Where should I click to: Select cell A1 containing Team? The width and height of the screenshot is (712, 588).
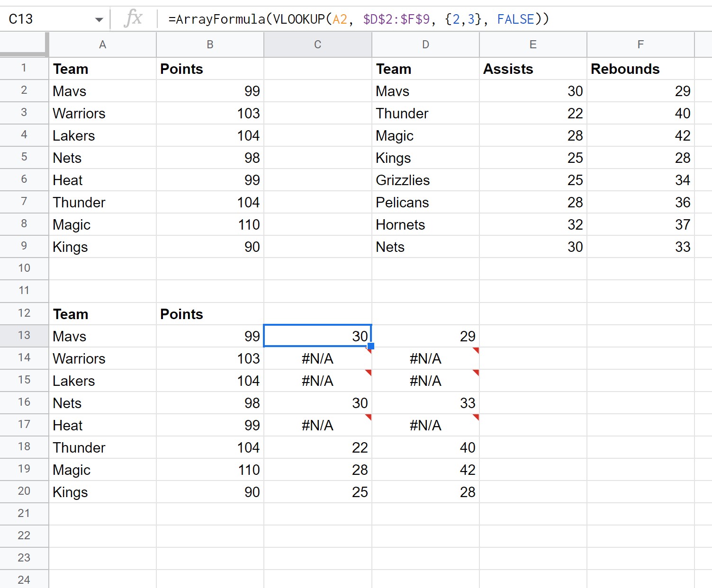pos(102,69)
